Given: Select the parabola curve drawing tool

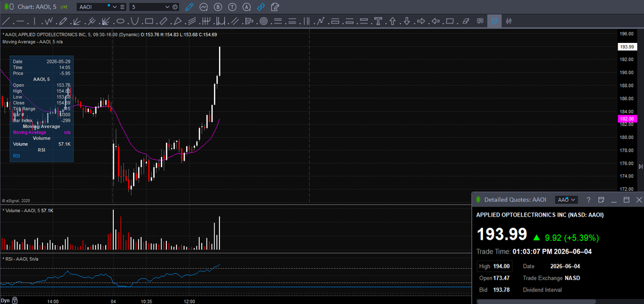Looking at the screenshot, I should coord(135,21).
